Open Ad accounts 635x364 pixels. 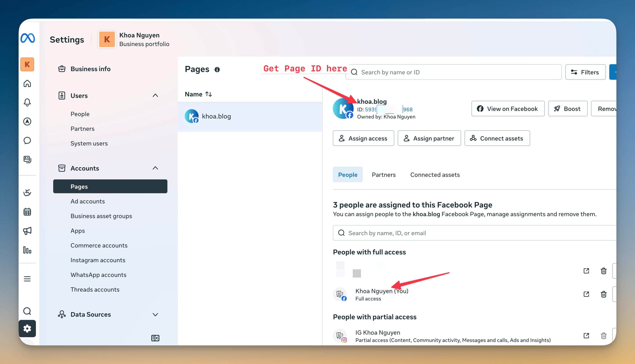[x=88, y=201]
